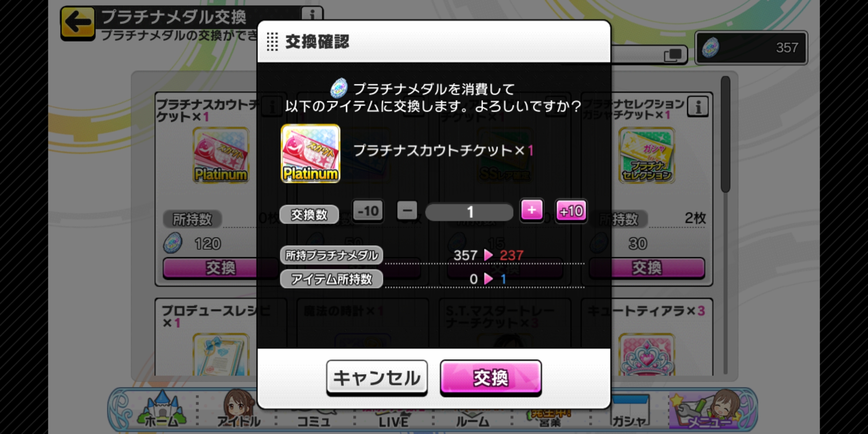Screen dimensions: 868x434
Task: Click the exchange quantity field showing 1
Action: coord(469,212)
